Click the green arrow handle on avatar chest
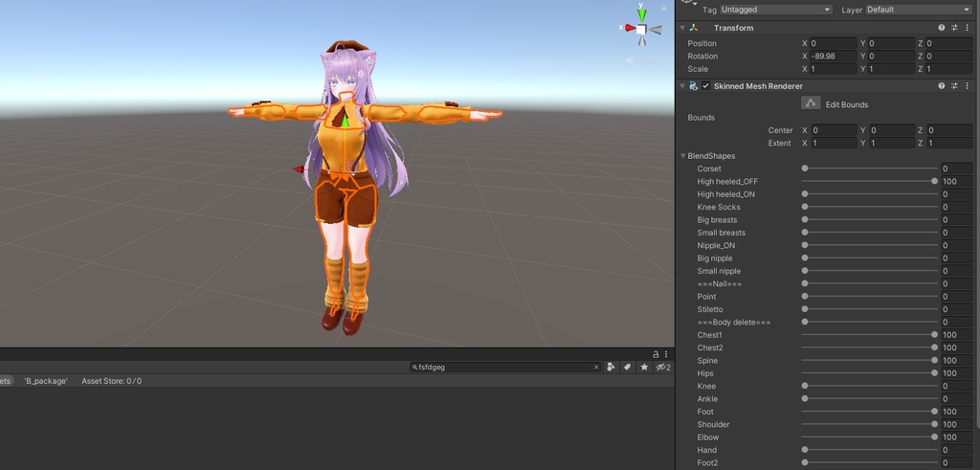The width and height of the screenshot is (980, 470). pos(345,121)
